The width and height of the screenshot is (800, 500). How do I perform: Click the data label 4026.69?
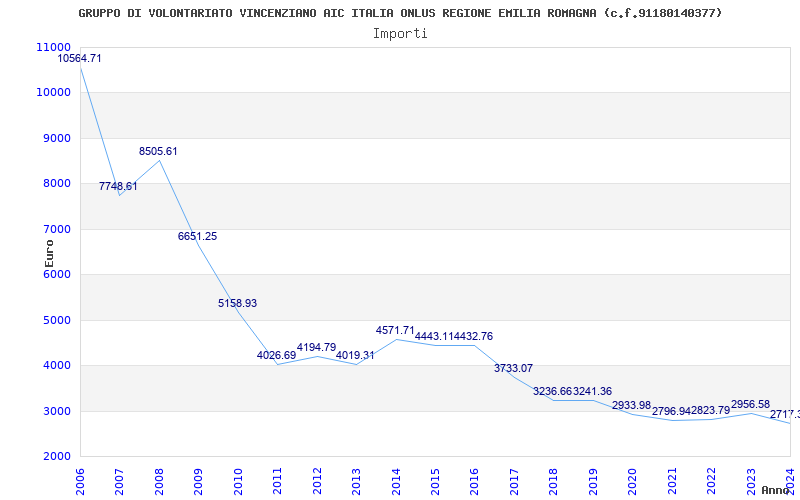277,355
